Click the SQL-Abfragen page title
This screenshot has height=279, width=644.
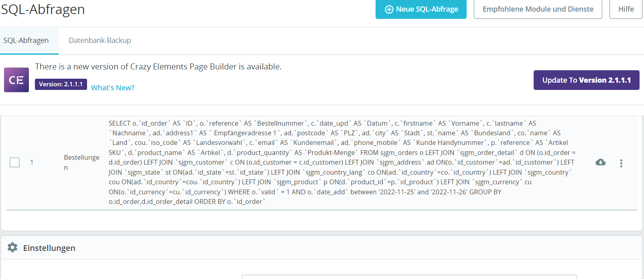point(43,9)
